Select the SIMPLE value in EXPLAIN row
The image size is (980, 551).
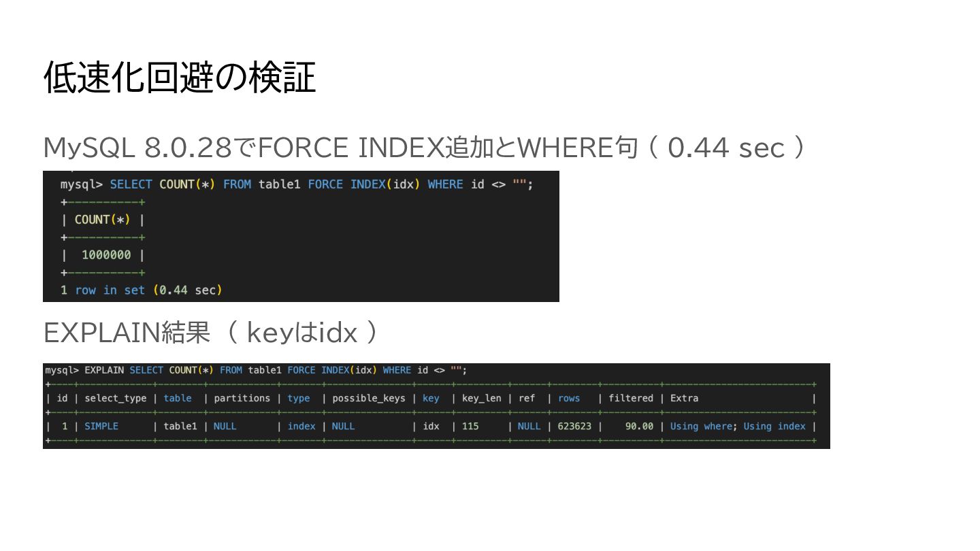coord(101,427)
